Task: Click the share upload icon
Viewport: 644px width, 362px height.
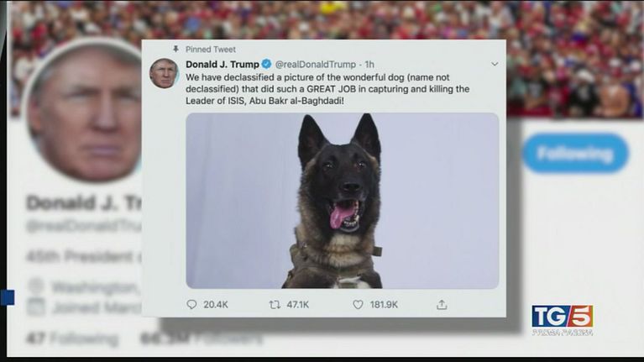Action: click(x=442, y=305)
